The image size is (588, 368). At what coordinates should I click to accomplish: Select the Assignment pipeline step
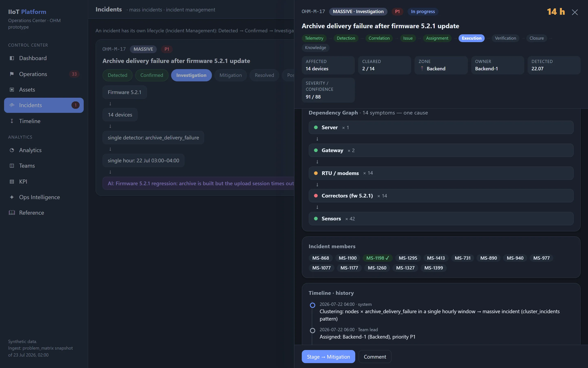pyautogui.click(x=437, y=38)
